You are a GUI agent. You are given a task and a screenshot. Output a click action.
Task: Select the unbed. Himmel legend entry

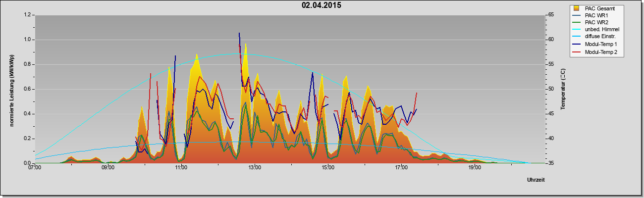click(x=595, y=30)
